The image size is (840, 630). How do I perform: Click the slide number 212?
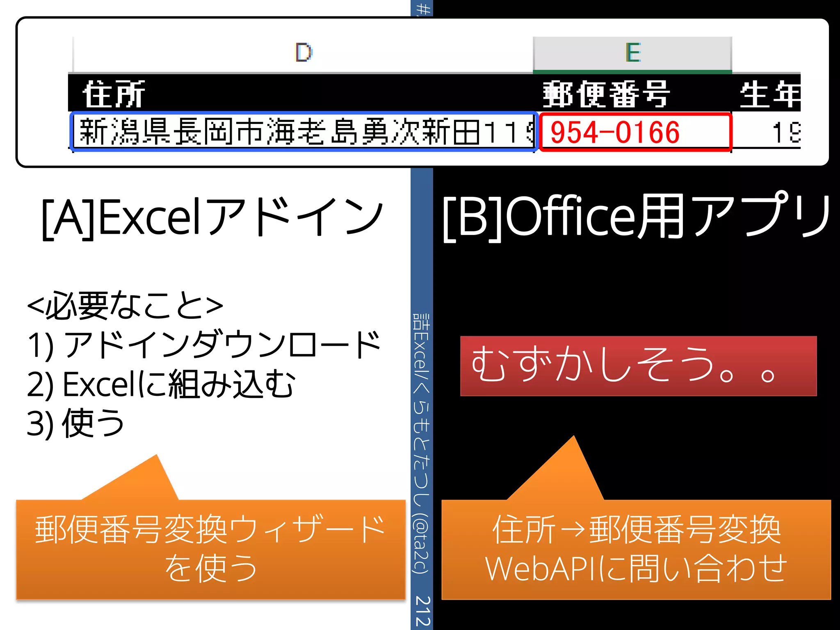(x=422, y=612)
